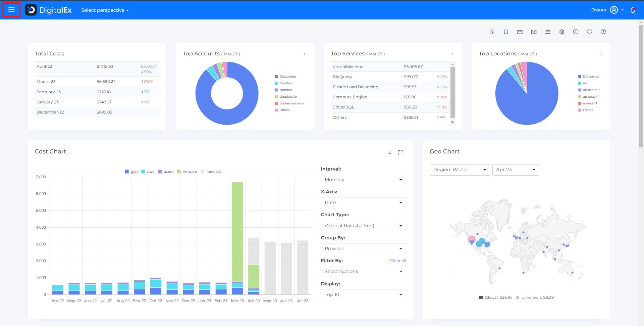Expand Cost Chart to fullscreen
The width and height of the screenshot is (644, 326).
click(x=401, y=153)
